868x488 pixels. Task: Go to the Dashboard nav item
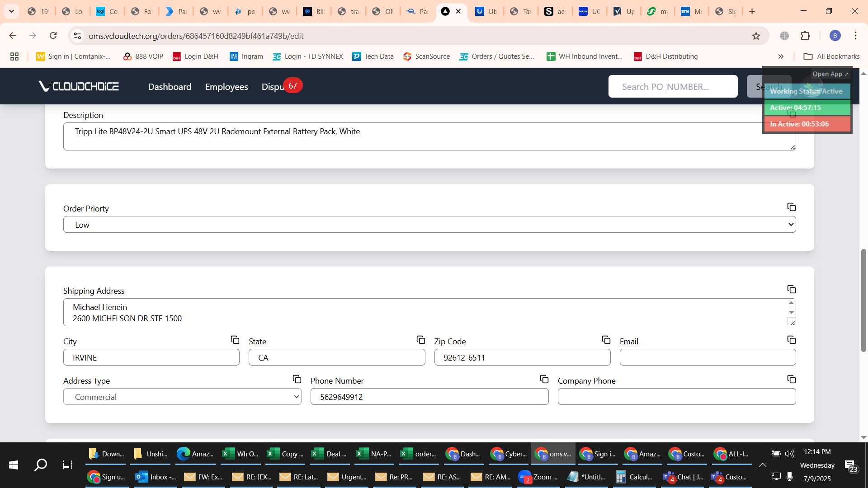point(170,87)
